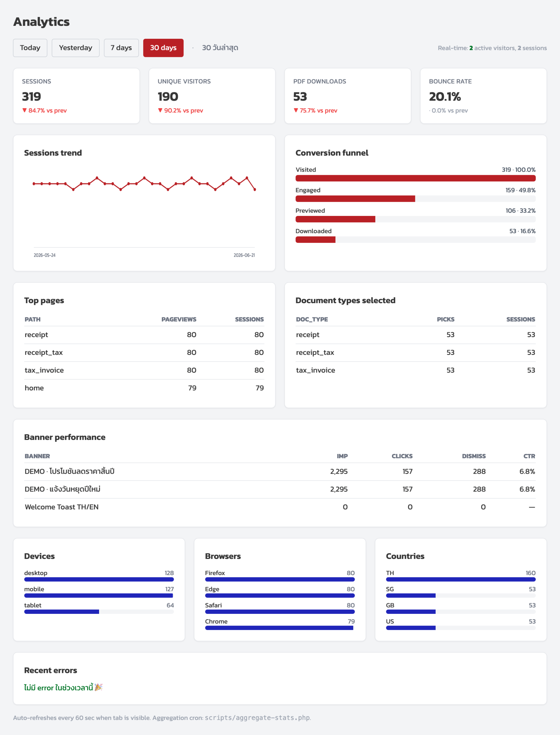Click the red down-arrow beside 75.7% vs prev

tap(296, 110)
